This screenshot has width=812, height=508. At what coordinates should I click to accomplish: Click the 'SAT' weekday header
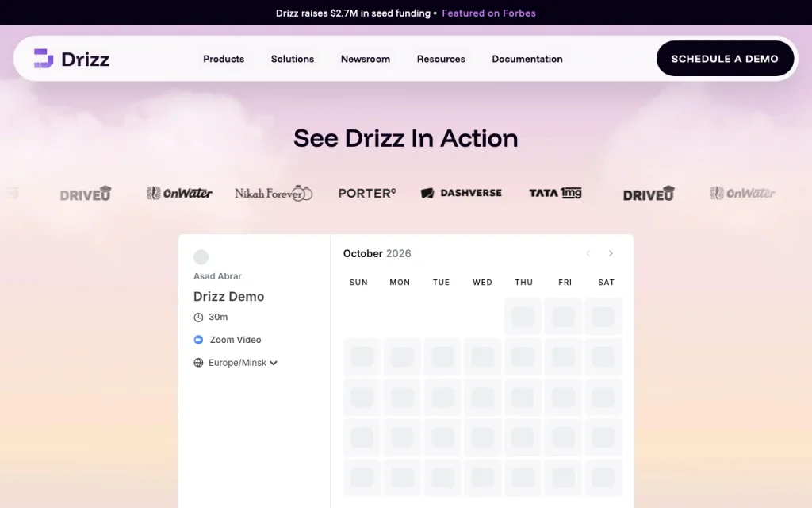click(x=607, y=283)
